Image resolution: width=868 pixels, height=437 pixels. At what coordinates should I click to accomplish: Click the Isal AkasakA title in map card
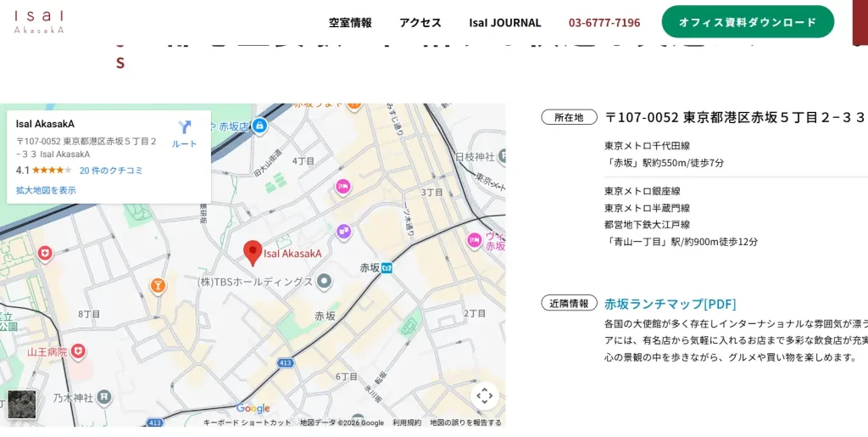(45, 124)
